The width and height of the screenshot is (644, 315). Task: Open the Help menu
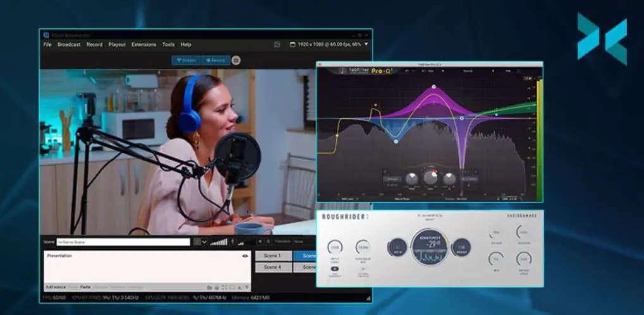pyautogui.click(x=186, y=44)
